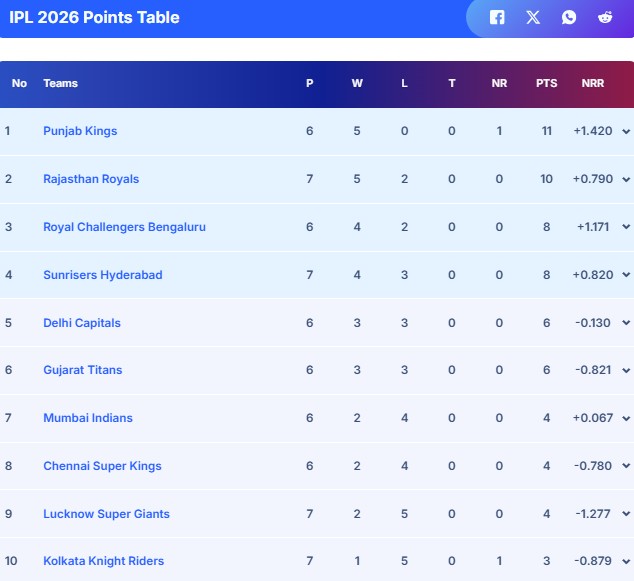The height and width of the screenshot is (581, 634).
Task: Share the points table on Reddit
Action: coord(605,17)
